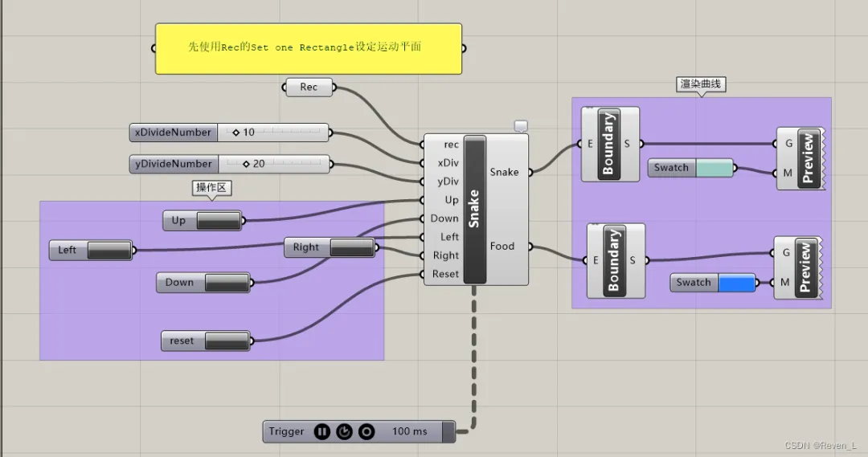Select the upper Boundary component
The image size is (868, 457).
pyautogui.click(x=610, y=144)
